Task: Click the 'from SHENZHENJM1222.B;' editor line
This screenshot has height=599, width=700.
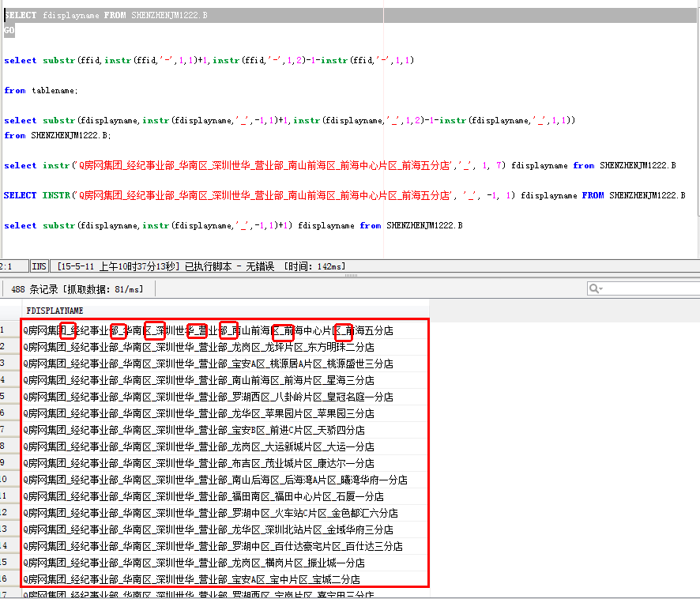Action: [58, 135]
